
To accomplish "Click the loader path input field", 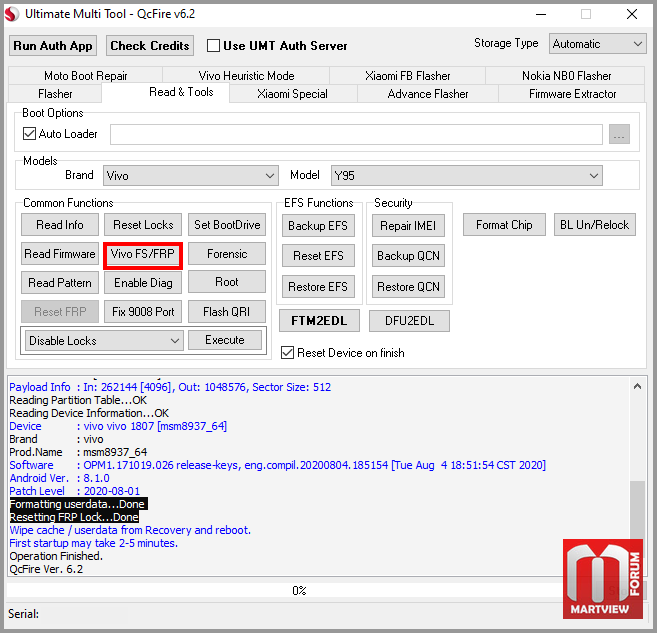I will pyautogui.click(x=356, y=134).
